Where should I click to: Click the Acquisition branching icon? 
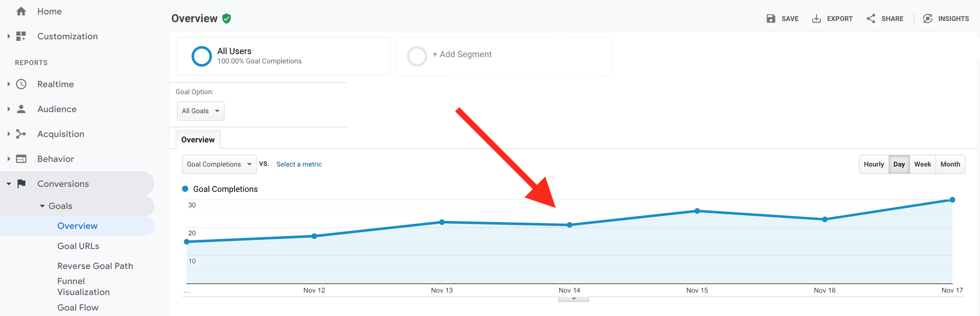click(21, 134)
